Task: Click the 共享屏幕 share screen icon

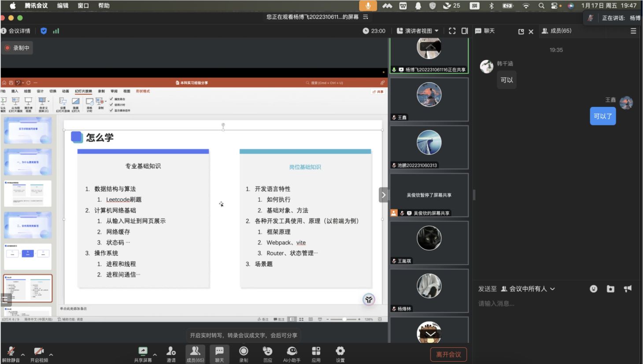Action: (143, 351)
